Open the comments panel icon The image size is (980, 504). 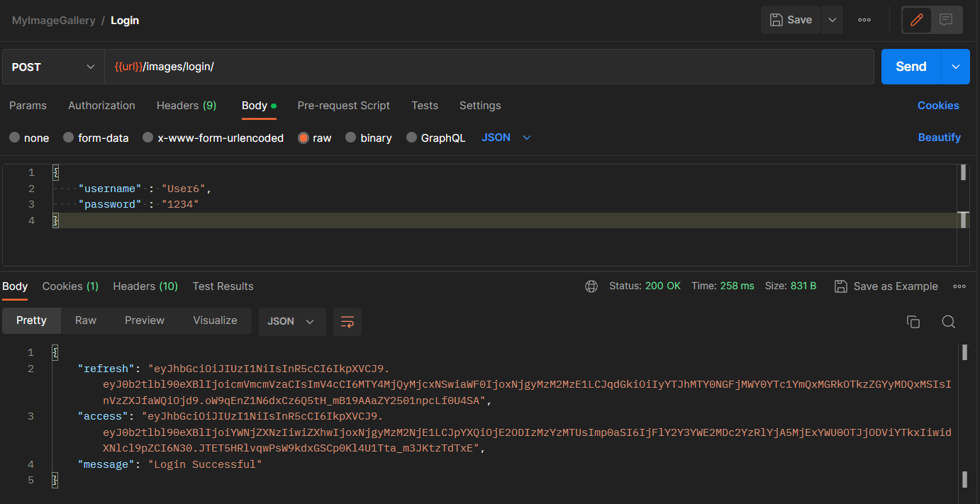click(946, 20)
